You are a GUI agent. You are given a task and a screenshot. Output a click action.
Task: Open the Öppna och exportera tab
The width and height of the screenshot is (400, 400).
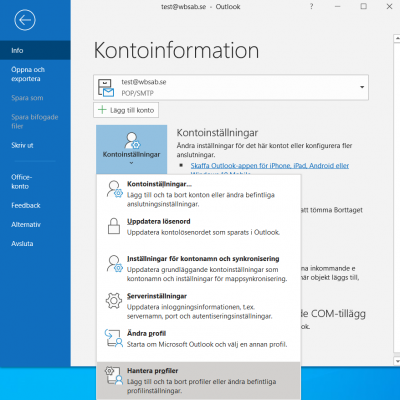click(28, 74)
